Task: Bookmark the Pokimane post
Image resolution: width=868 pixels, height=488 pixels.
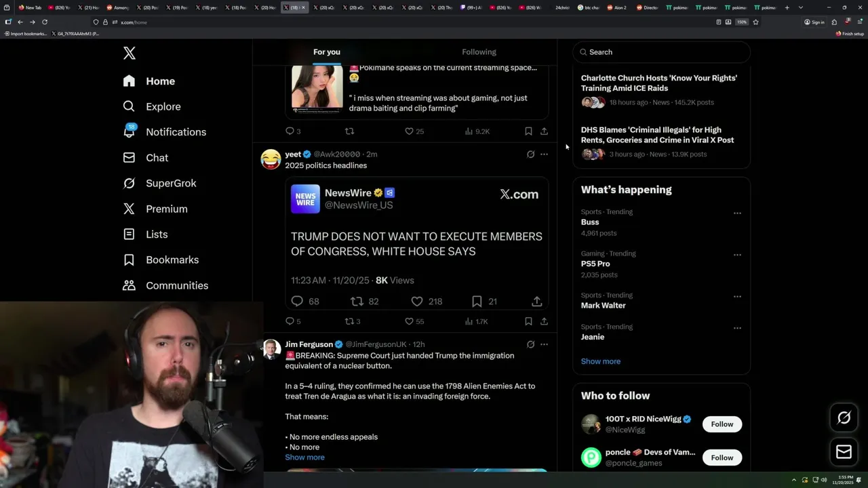Action: (x=528, y=131)
